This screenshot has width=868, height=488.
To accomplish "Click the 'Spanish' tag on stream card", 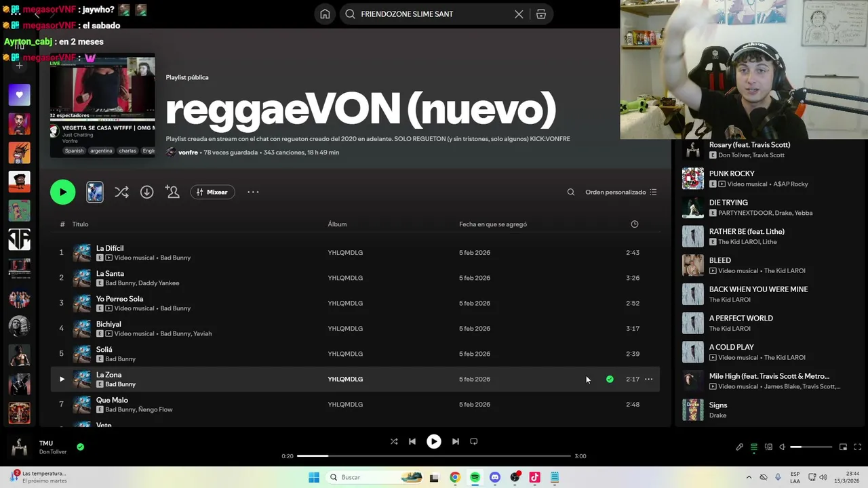I will point(74,151).
